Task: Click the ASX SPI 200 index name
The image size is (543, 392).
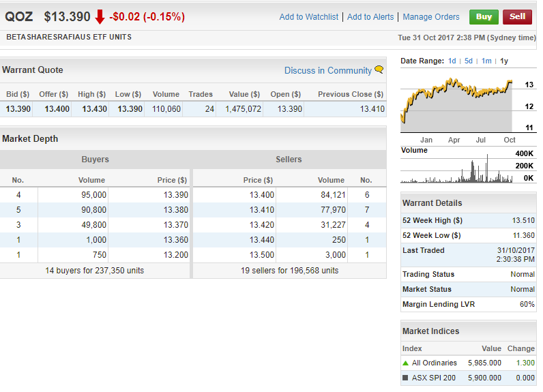Action: tap(434, 378)
